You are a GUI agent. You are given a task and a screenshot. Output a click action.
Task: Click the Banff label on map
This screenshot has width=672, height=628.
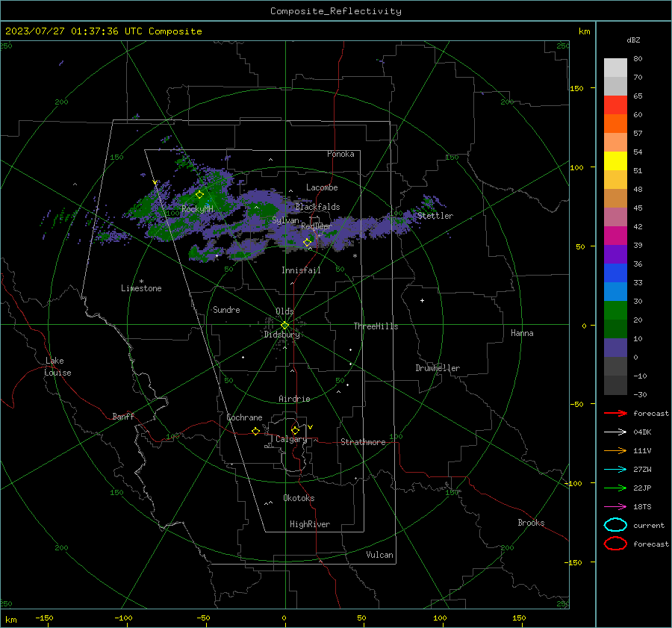123,416
